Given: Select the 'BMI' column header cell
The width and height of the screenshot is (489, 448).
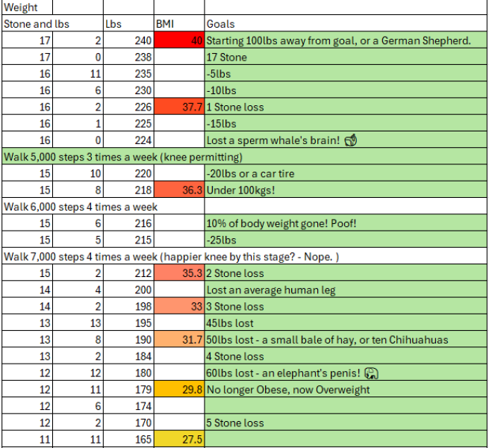Looking at the screenshot, I should click(x=179, y=24).
